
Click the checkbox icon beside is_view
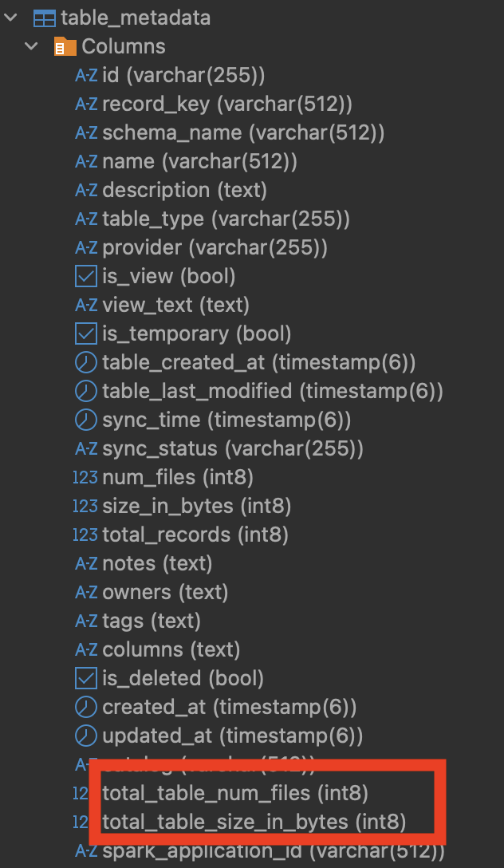coord(86,276)
